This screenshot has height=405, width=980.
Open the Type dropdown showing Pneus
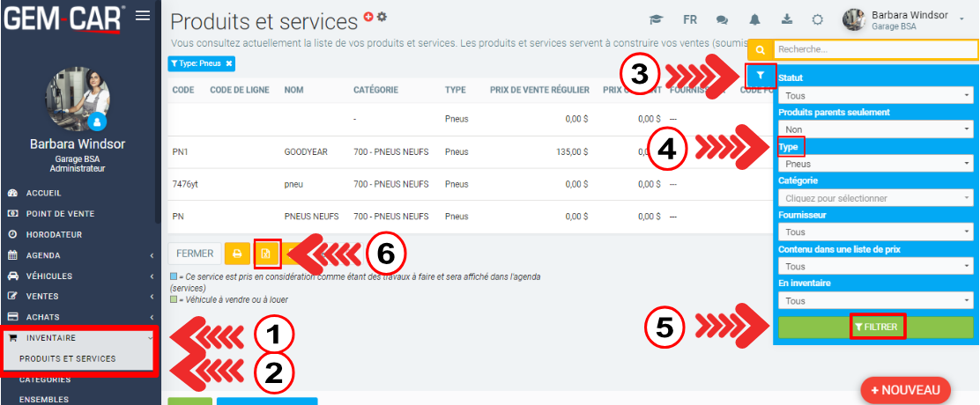[876, 164]
